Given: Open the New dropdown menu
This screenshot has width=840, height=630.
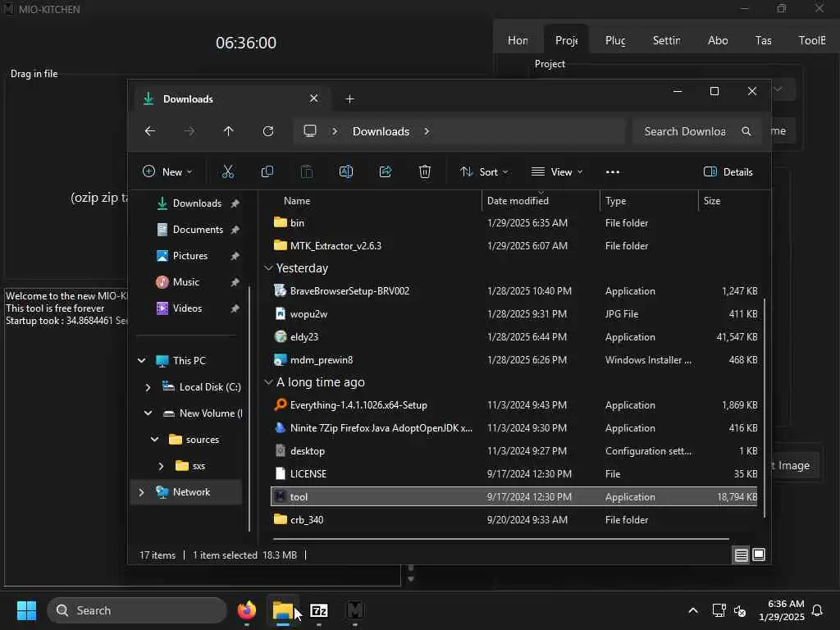Looking at the screenshot, I should (x=167, y=172).
